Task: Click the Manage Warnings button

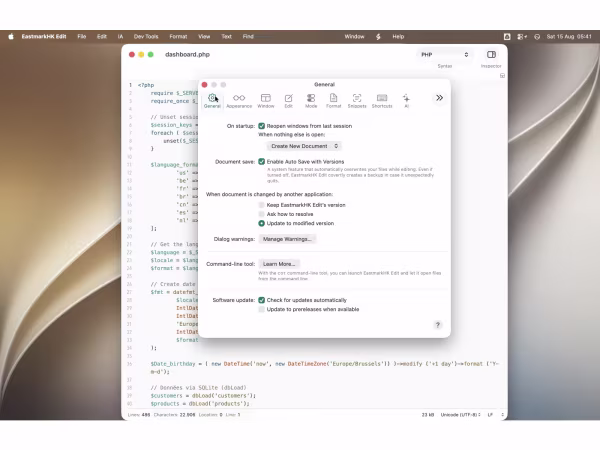Action: pyautogui.click(x=287, y=239)
